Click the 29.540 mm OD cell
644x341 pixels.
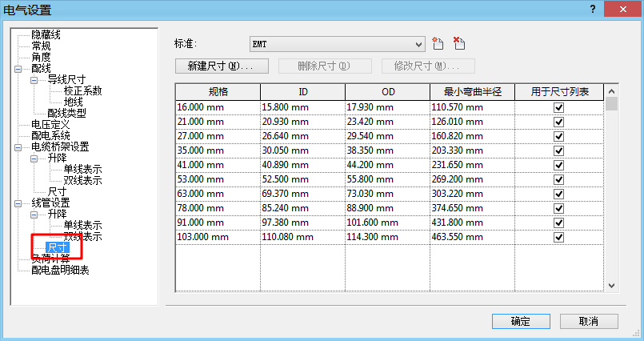click(x=388, y=136)
